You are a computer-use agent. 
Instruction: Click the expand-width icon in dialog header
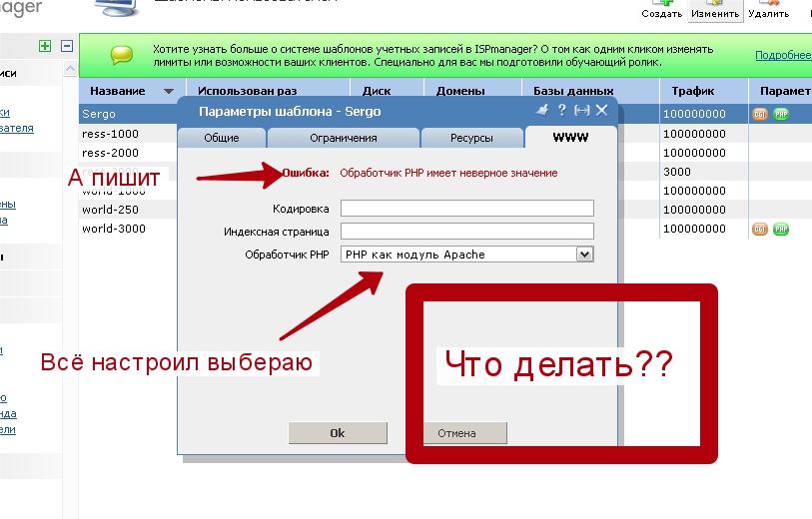(582, 111)
